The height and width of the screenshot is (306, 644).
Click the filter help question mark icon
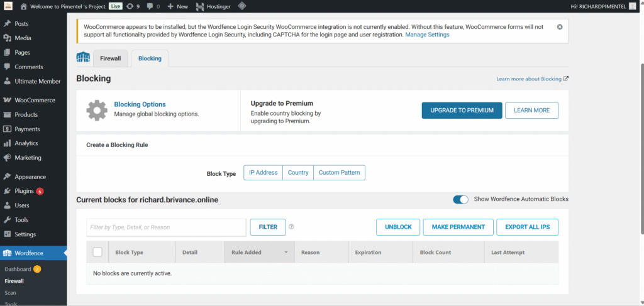291,227
